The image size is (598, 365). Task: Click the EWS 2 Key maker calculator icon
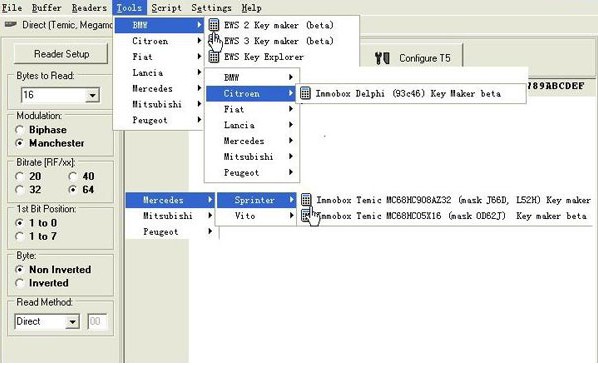[x=214, y=25]
